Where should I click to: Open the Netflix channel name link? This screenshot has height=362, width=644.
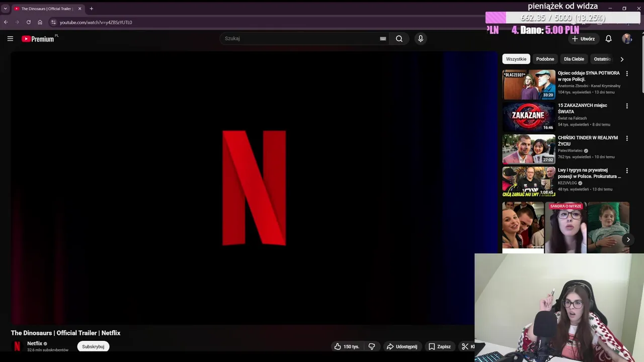(35, 343)
